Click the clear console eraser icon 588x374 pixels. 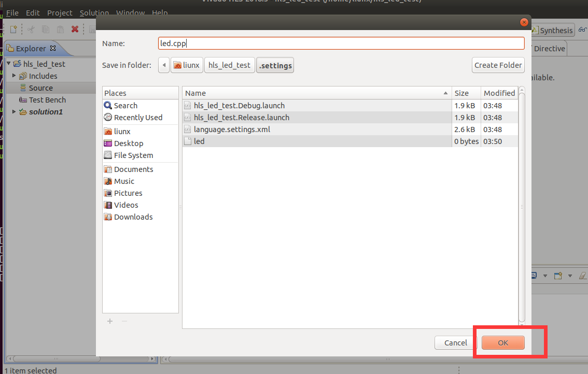pyautogui.click(x=583, y=276)
